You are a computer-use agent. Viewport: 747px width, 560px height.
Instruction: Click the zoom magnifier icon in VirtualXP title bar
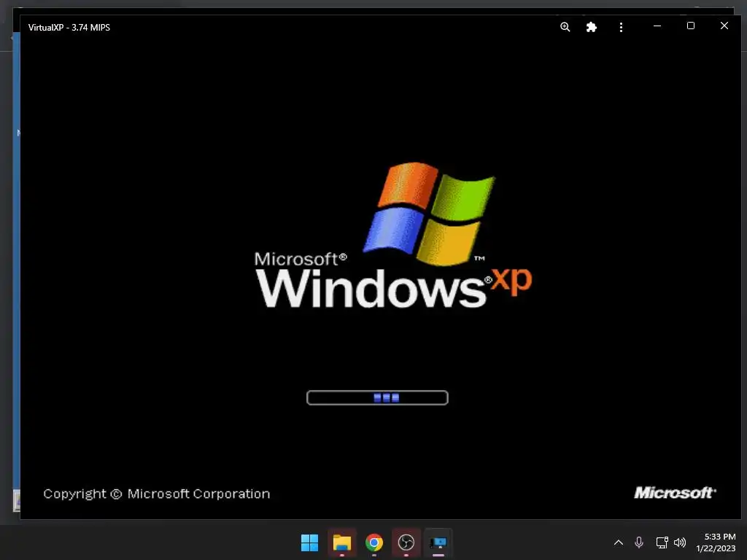click(x=565, y=27)
